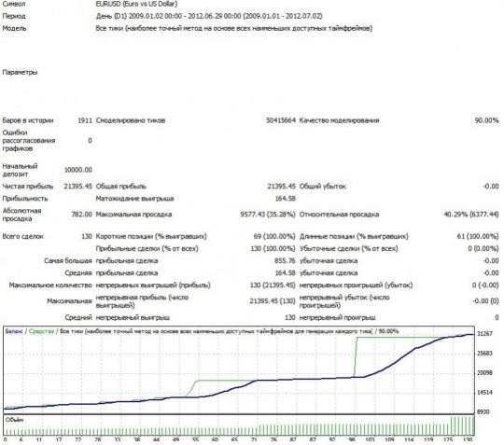Select the modeled ticks value 50415664
Viewport: 504px width, 445px height.
click(x=281, y=120)
